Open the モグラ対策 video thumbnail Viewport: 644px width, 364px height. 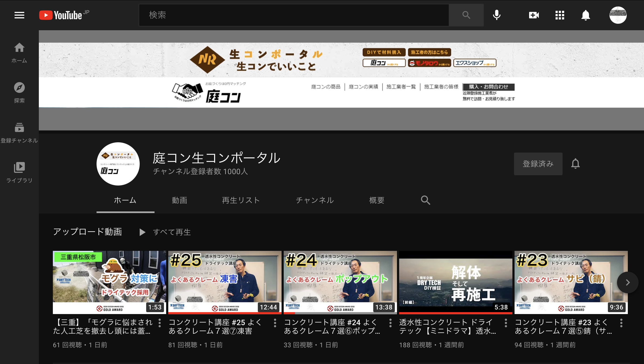[x=109, y=282]
